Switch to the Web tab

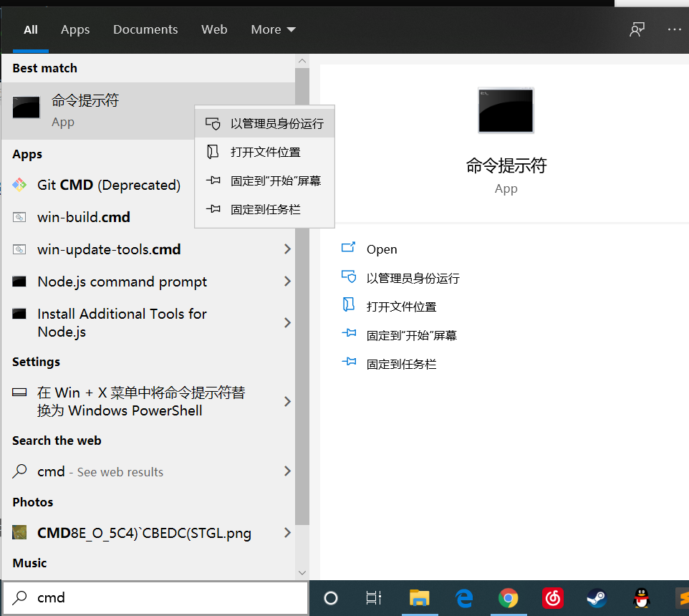pyautogui.click(x=214, y=29)
